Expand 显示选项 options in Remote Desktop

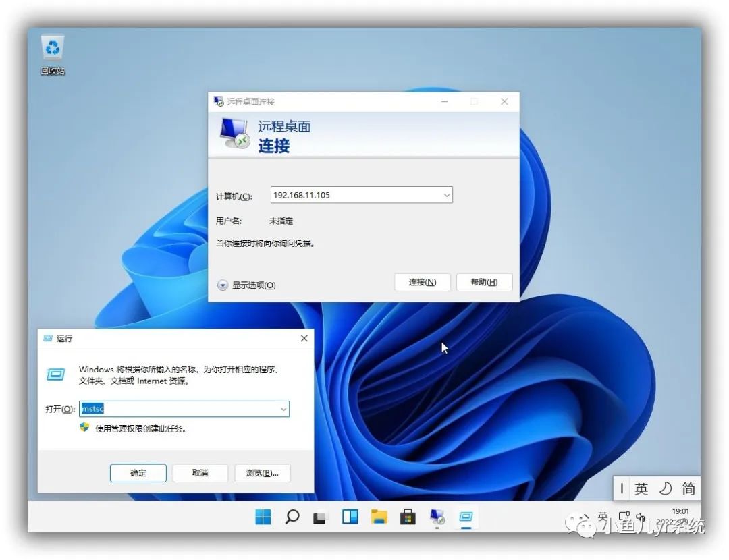[x=246, y=285]
